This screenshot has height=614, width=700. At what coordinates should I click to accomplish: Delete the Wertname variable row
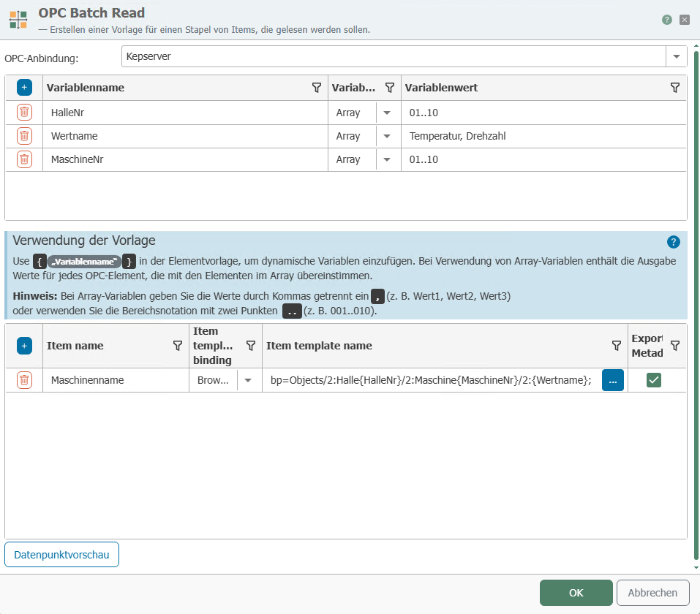click(x=24, y=136)
